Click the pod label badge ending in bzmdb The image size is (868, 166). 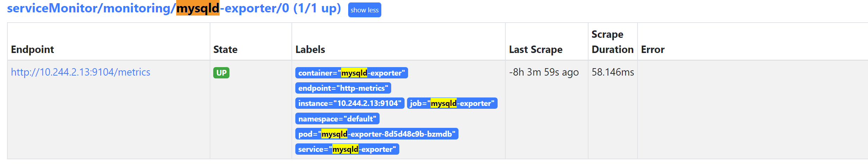(376, 134)
